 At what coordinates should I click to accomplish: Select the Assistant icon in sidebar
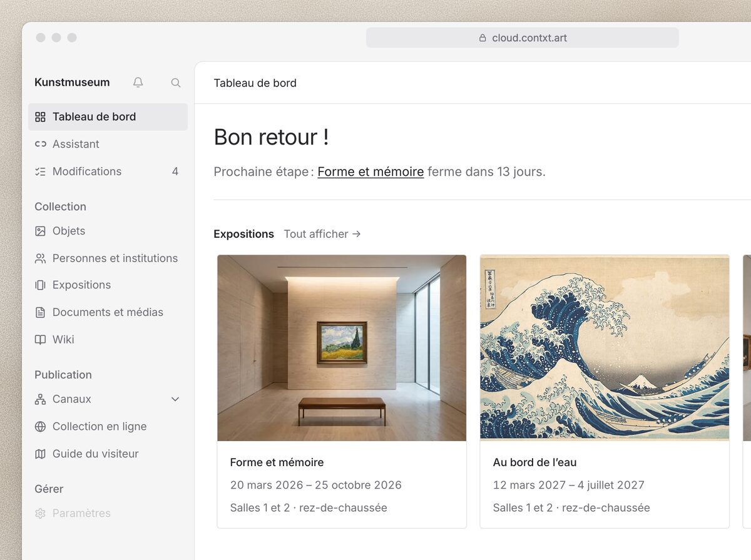point(40,144)
